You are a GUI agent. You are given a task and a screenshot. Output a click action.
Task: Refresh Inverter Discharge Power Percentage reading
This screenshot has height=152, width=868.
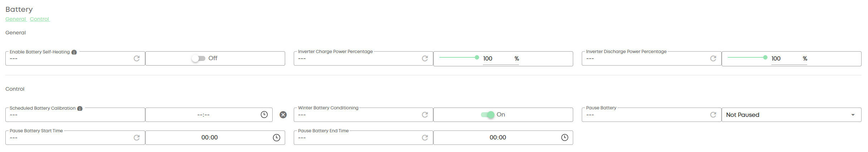(713, 58)
